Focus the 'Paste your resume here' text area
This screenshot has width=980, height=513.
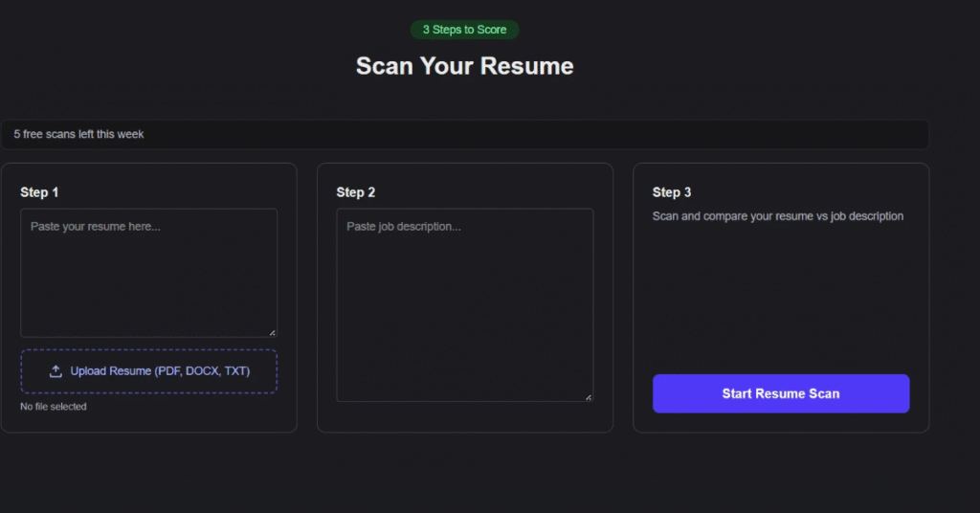148,273
